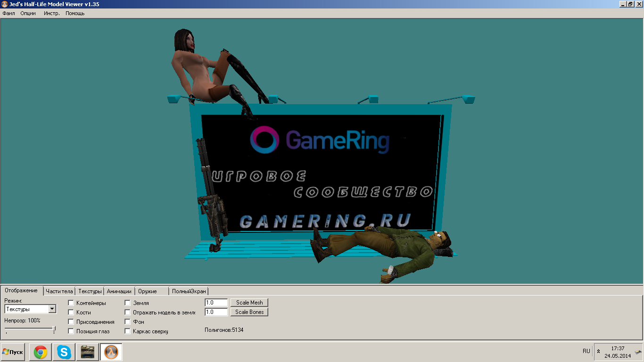
Task: Click the Непрозр: 100% label
Action: [22, 321]
